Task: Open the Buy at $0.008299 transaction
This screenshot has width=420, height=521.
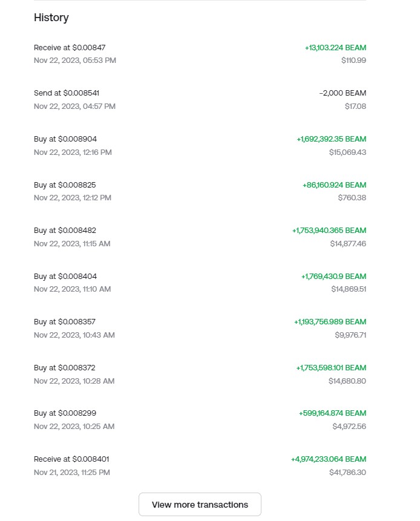Action: [65, 413]
